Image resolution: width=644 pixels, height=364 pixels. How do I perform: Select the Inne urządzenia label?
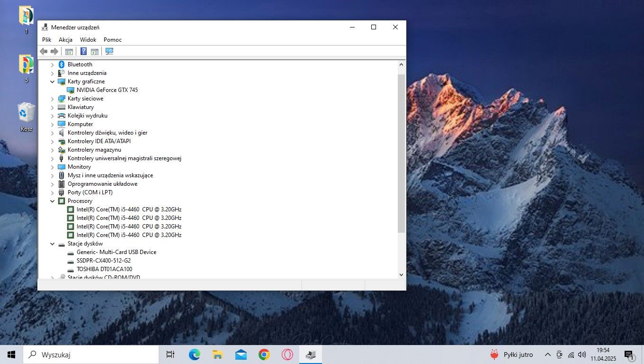tap(87, 73)
